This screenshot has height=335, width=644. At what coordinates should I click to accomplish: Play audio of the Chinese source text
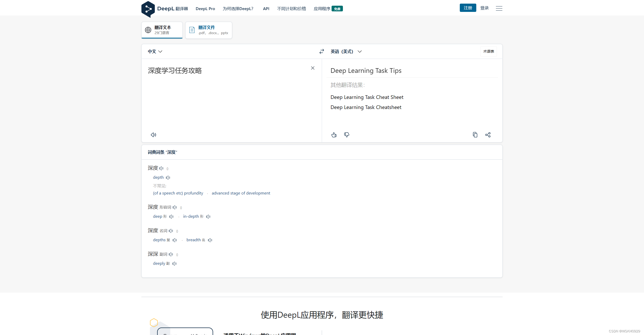click(x=154, y=135)
